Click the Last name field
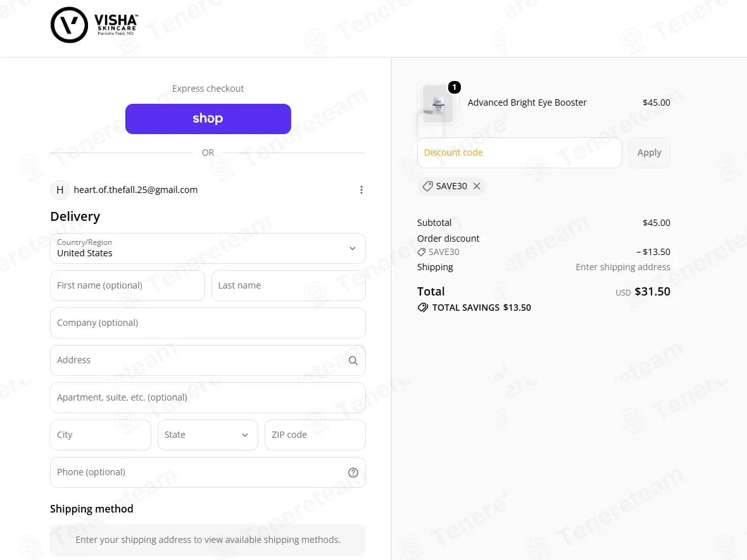Image resolution: width=747 pixels, height=560 pixels. click(288, 285)
